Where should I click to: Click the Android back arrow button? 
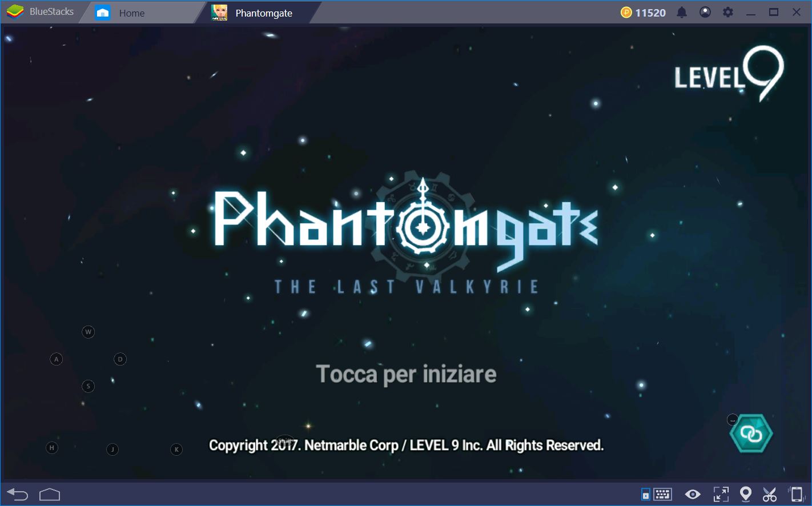(x=17, y=494)
